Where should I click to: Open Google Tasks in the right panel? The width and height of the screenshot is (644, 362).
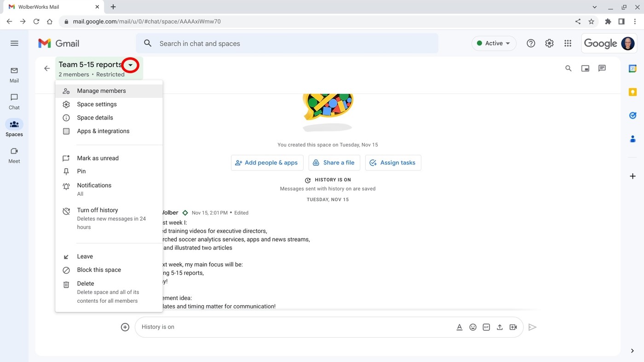point(632,115)
